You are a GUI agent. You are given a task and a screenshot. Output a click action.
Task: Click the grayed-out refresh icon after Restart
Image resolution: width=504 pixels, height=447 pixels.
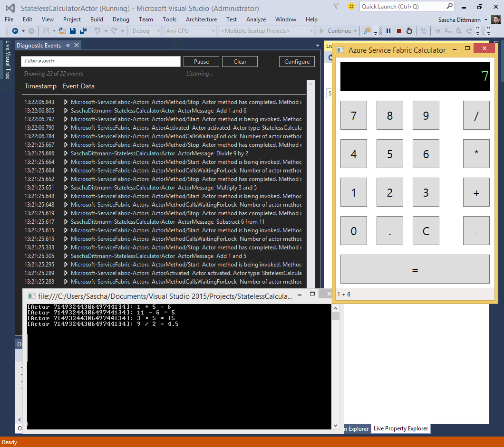coord(424,31)
